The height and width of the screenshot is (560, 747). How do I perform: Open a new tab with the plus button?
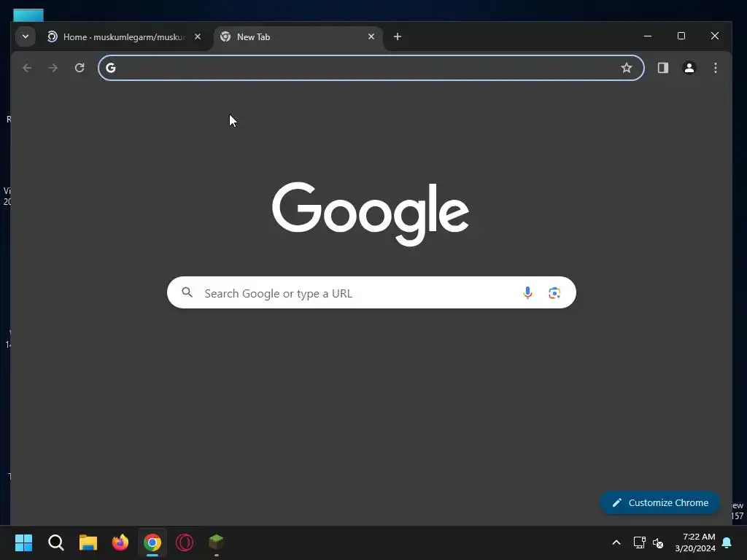point(398,36)
